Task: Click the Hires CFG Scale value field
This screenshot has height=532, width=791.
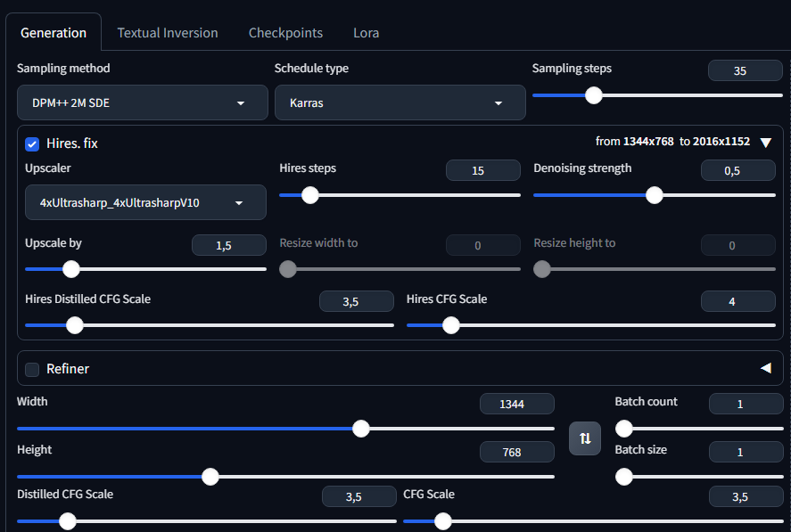Action: coord(737,301)
